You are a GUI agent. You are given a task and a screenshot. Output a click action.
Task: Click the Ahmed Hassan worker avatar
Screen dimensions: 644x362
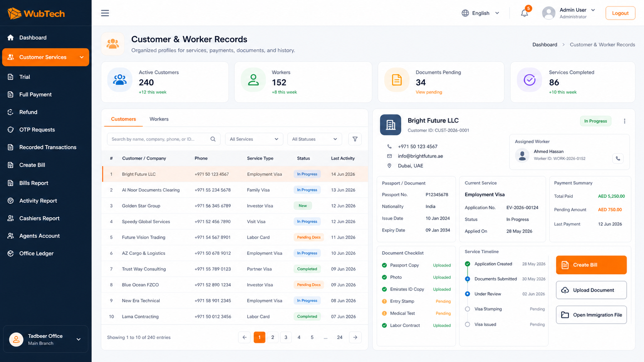pyautogui.click(x=522, y=155)
